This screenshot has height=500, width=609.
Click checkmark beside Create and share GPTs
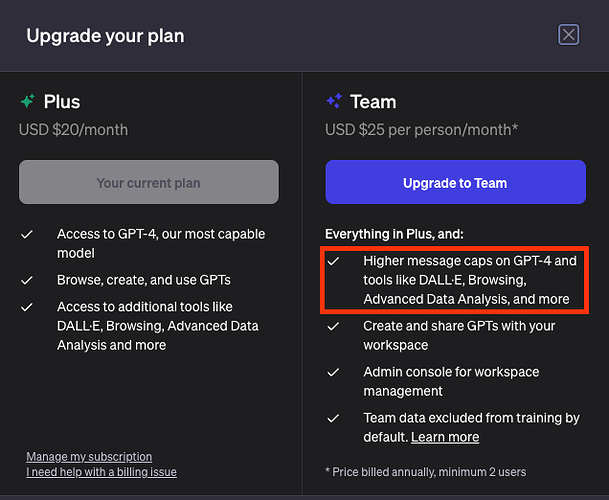pyautogui.click(x=334, y=326)
